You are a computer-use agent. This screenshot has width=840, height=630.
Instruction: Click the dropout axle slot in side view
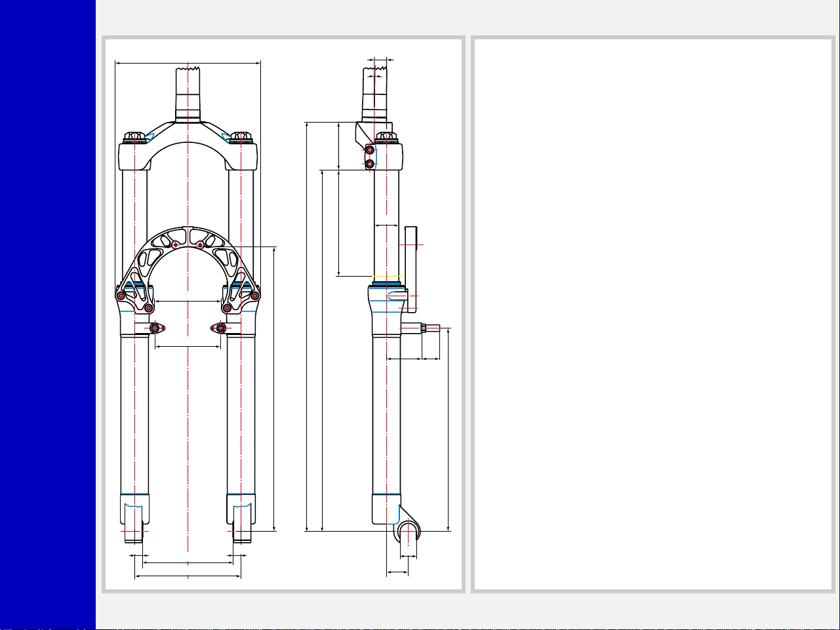coord(409,531)
